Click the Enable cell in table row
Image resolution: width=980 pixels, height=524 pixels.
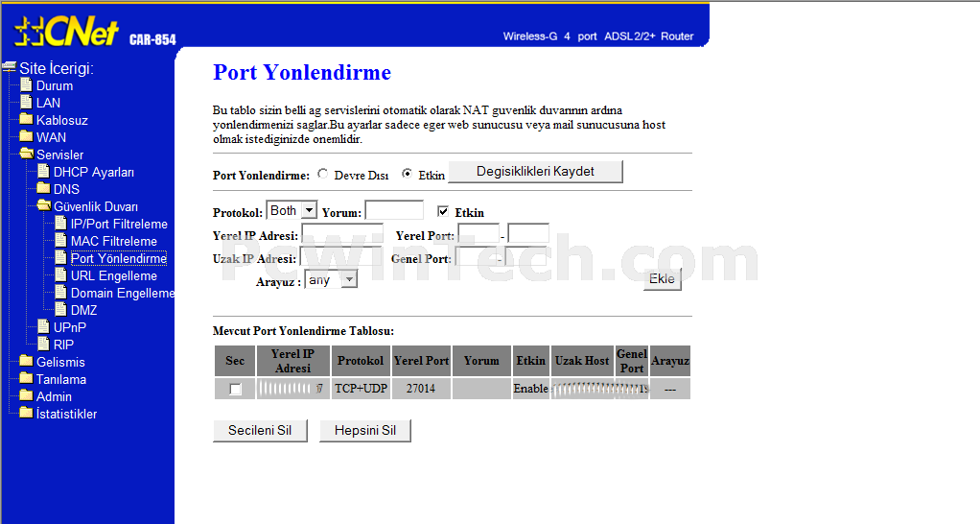pos(530,389)
